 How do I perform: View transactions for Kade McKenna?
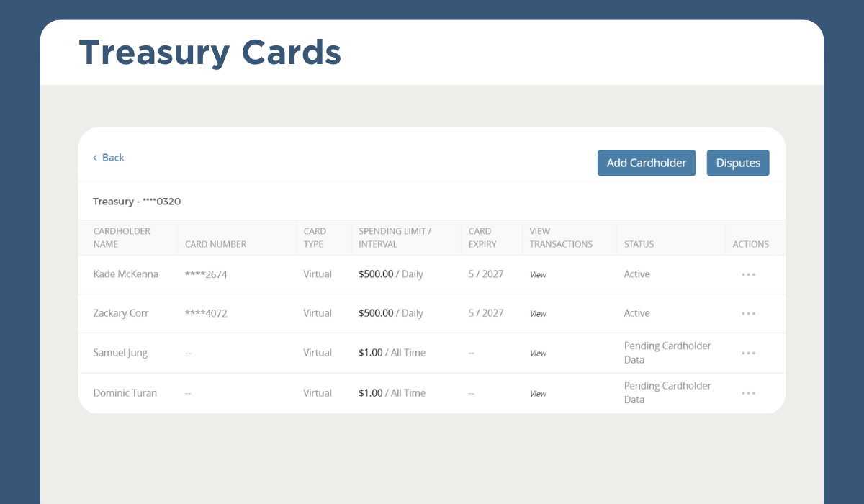tap(538, 274)
